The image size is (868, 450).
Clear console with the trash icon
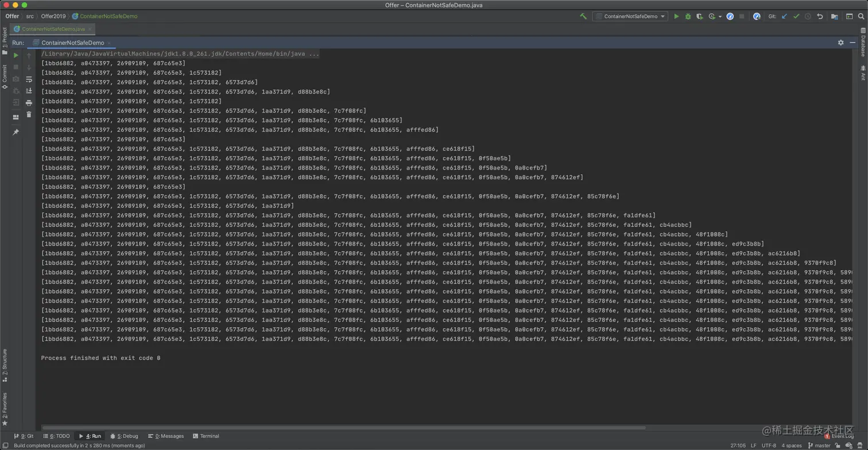pos(29,114)
